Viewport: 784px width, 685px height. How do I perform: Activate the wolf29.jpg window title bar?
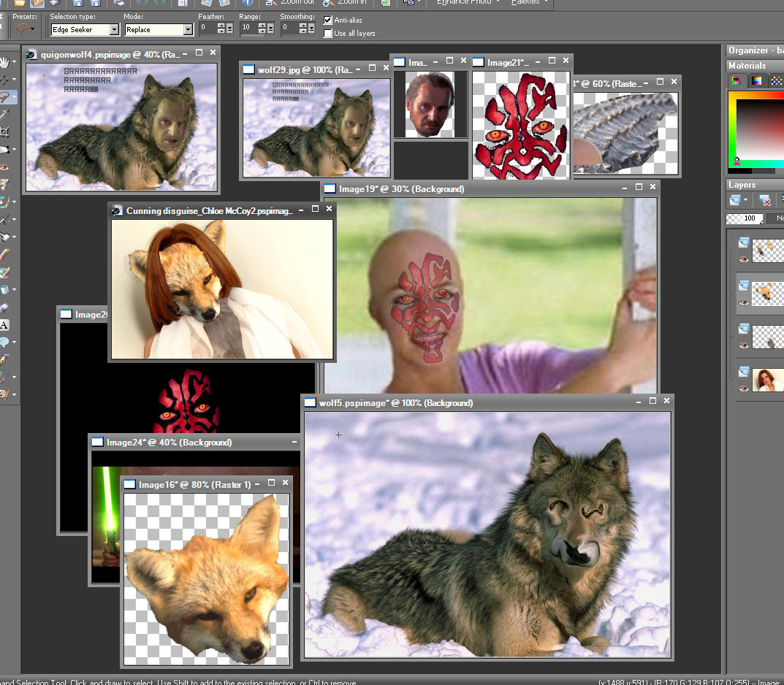(316, 69)
